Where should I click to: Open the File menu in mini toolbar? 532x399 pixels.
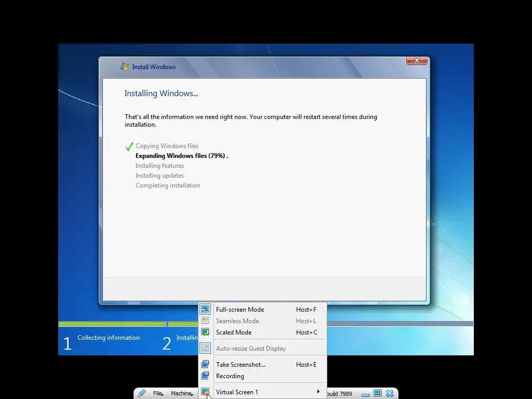[158, 394]
